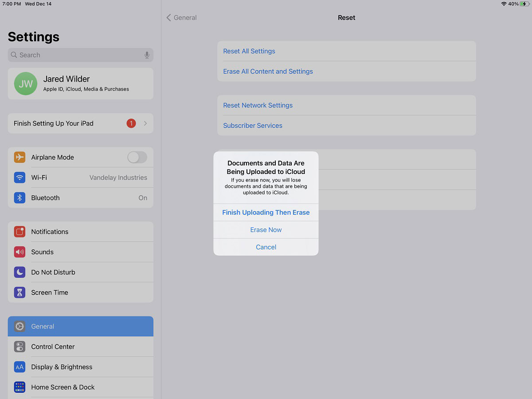Select General in settings sidebar

[80, 326]
